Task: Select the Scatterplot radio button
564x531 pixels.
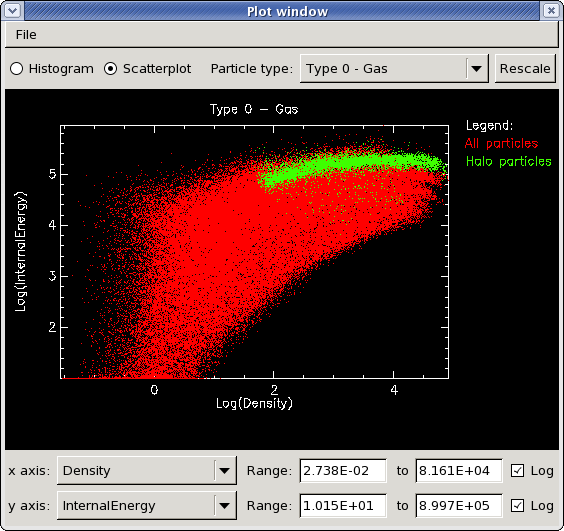Action: pos(110,68)
